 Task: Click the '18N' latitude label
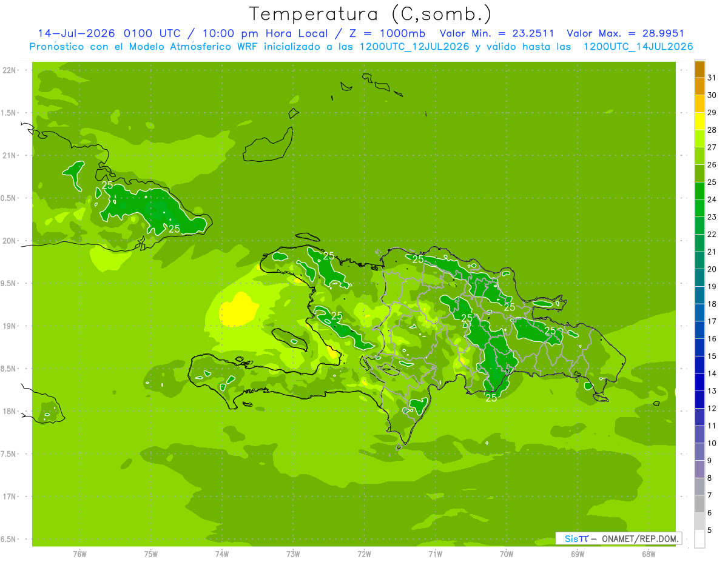click(9, 412)
